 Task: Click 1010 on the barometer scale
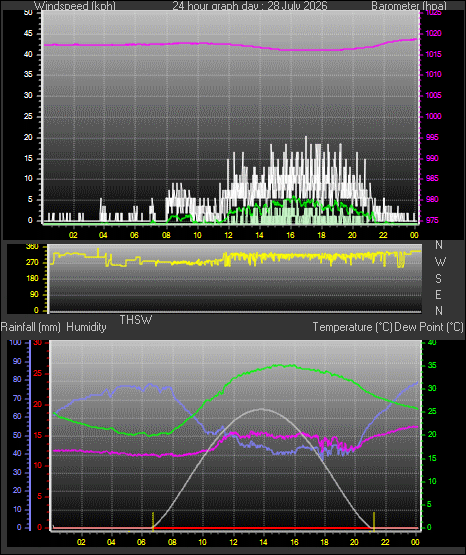(x=433, y=75)
